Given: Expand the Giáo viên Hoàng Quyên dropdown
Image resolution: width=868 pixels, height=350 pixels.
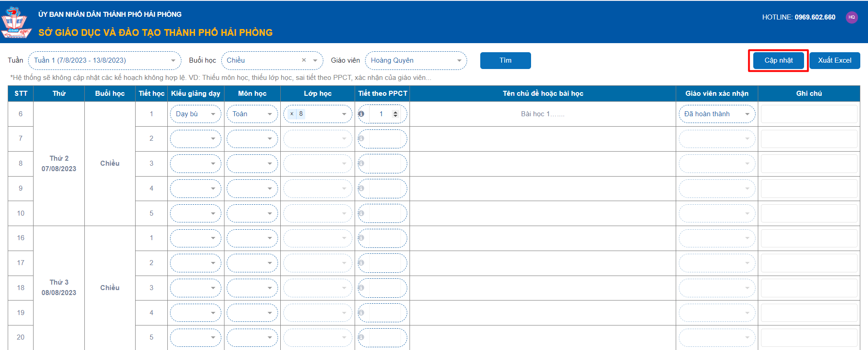Looking at the screenshot, I should point(415,60).
